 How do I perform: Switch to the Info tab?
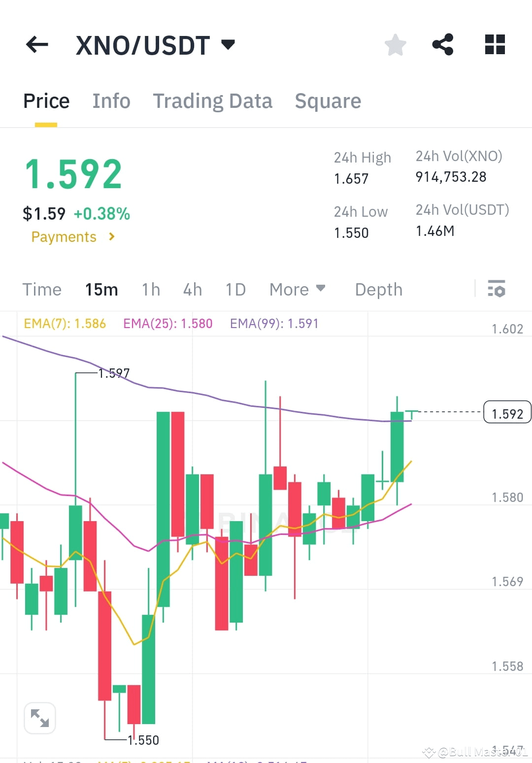tap(111, 100)
